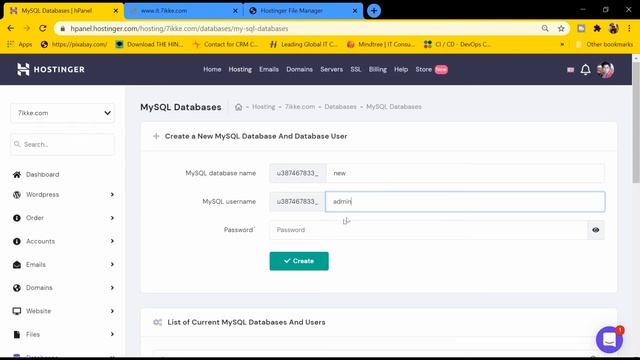Toggle password visibility eye icon
Screen dimensions: 640x360
coord(596,230)
